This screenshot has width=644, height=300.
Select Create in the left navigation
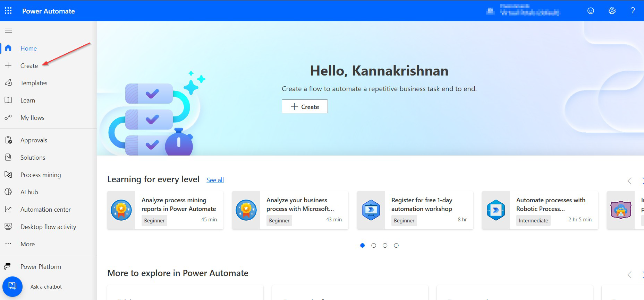coord(29,65)
